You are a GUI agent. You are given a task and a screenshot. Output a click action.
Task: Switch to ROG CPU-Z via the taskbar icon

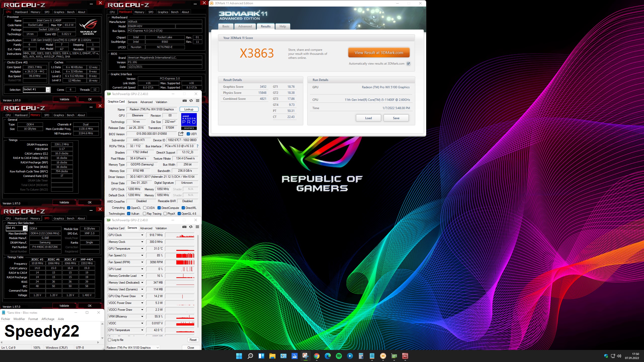pyautogui.click(x=405, y=356)
